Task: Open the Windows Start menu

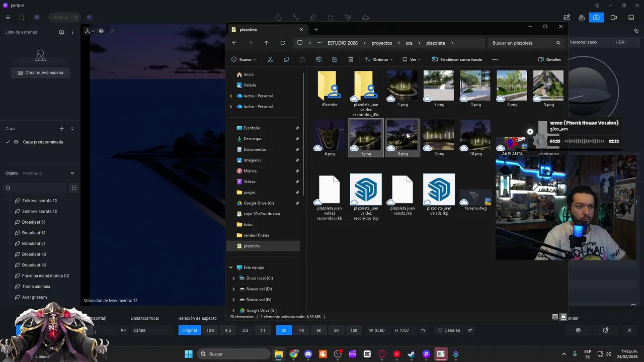Action: (x=189, y=354)
